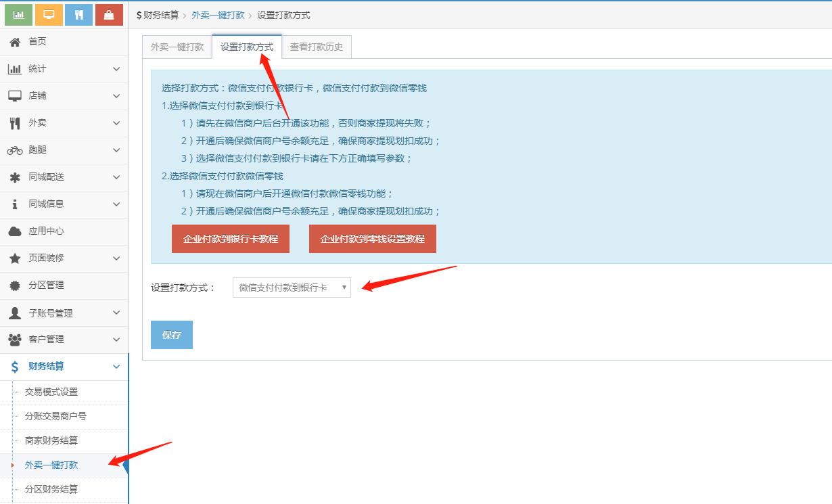Expand the 客户管理 chevron
832x504 pixels.
pos(116,340)
